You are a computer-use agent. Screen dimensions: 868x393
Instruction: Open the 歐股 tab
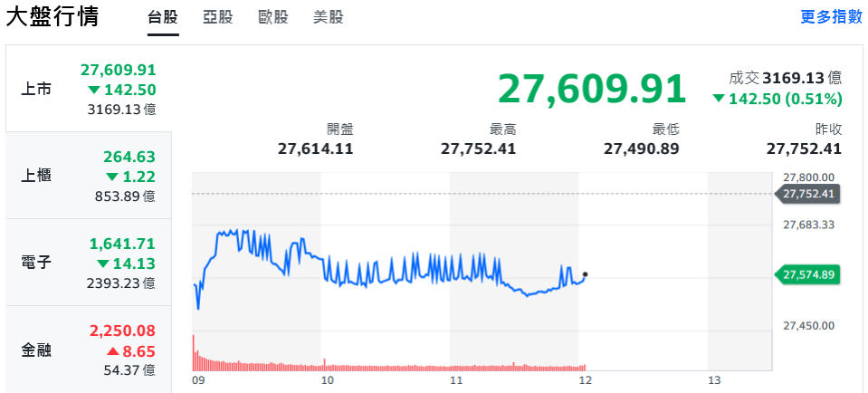(x=272, y=17)
